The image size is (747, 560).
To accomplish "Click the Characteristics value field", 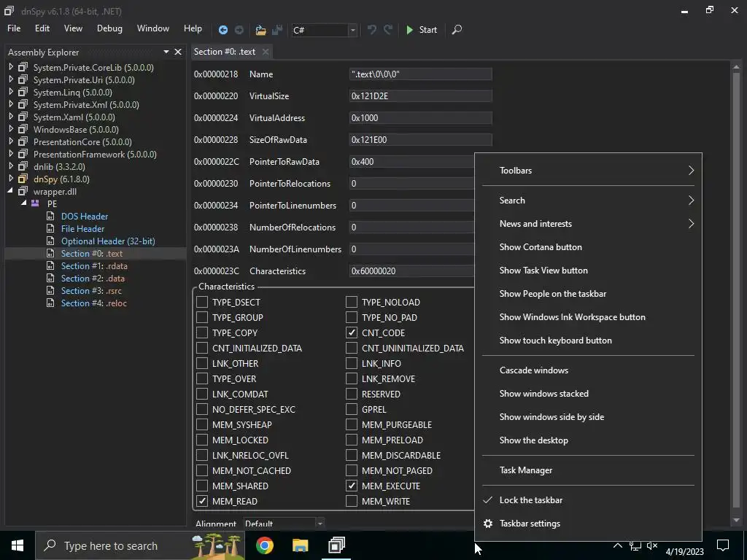I will pyautogui.click(x=412, y=271).
